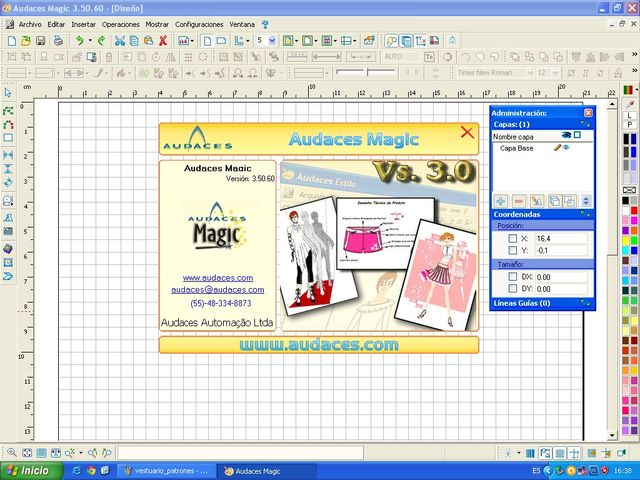Toggle the layers panel toolbar button
Image resolution: width=640 pixels, height=480 pixels.
click(x=406, y=40)
